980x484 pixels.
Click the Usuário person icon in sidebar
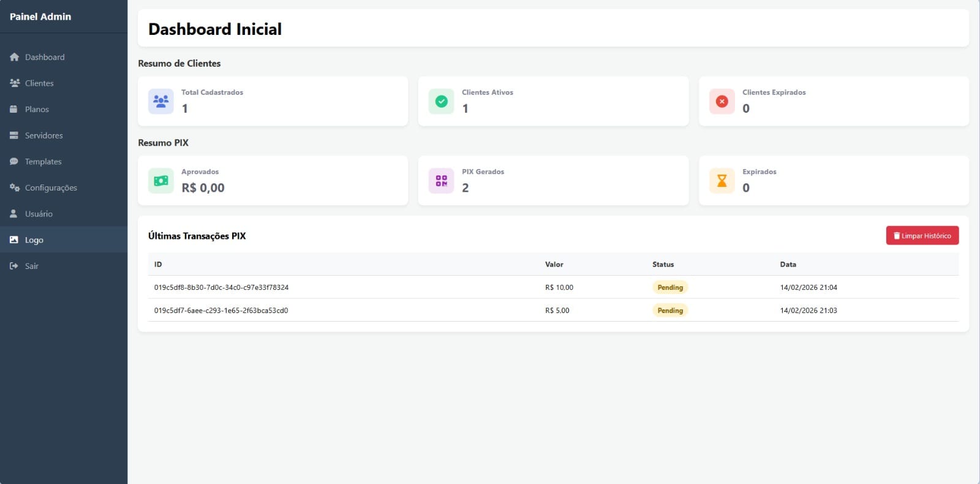13,214
